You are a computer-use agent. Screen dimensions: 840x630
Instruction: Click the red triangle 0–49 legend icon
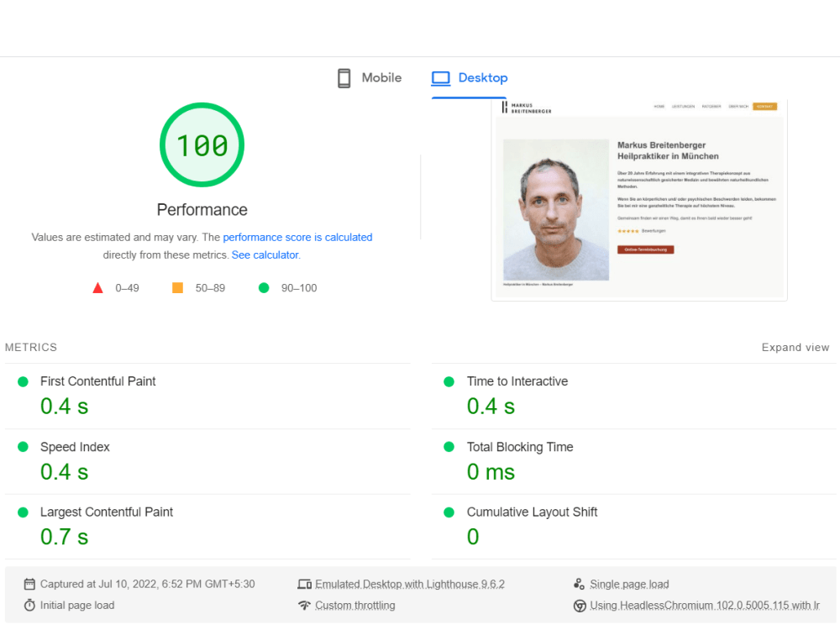[x=97, y=288]
